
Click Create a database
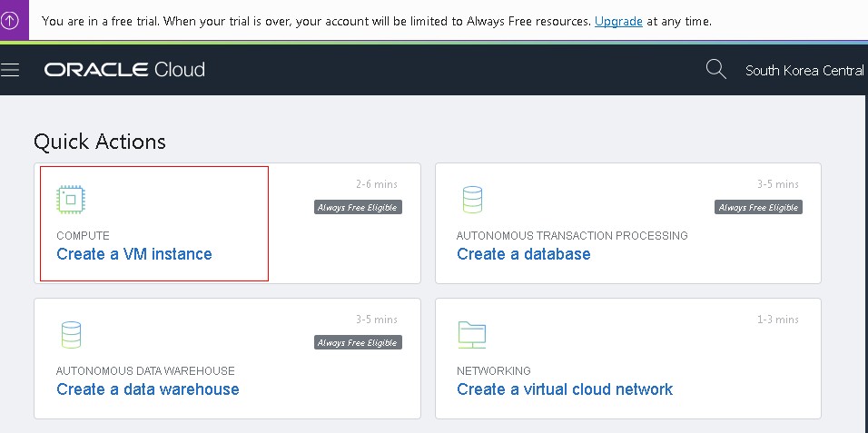[524, 254]
